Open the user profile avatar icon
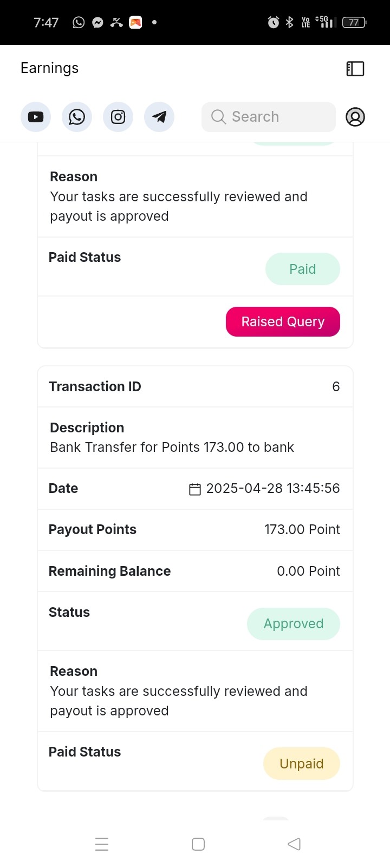Image resolution: width=390 pixels, height=868 pixels. pos(355,117)
